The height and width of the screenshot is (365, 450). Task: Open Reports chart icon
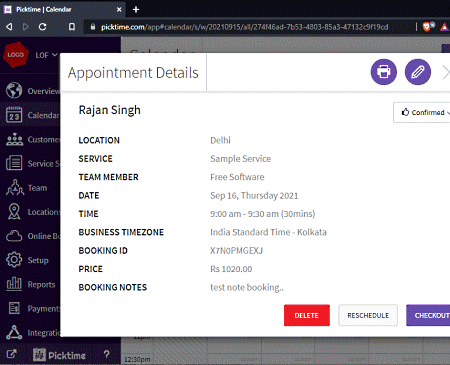coord(14,284)
